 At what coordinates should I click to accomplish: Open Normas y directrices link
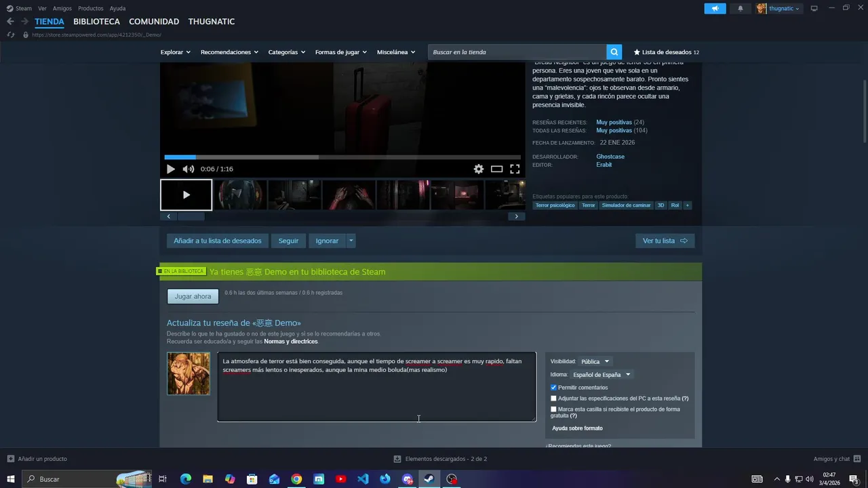tap(291, 342)
